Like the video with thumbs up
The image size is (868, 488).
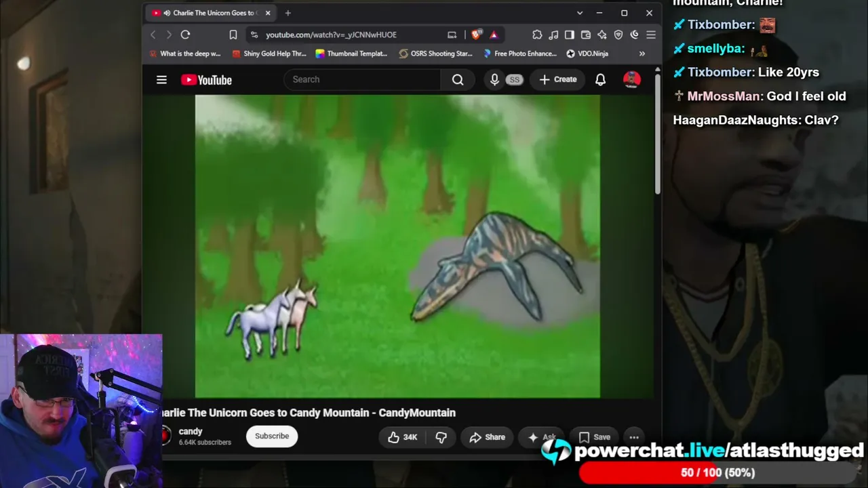(x=402, y=437)
